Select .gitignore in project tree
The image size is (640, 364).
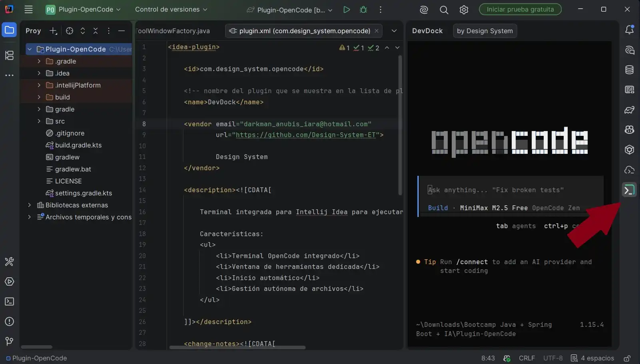point(70,133)
